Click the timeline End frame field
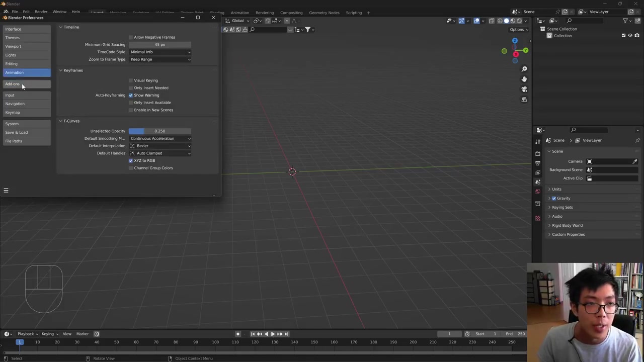644x362 pixels. coord(516,334)
